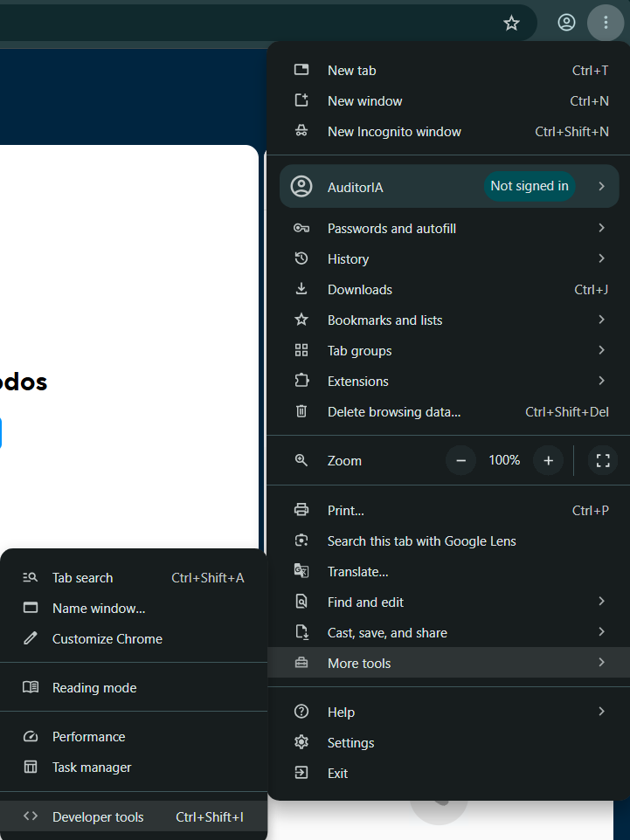This screenshot has height=840, width=630.
Task: Expand the AuditorIA profile submenu arrow
Action: click(x=601, y=187)
